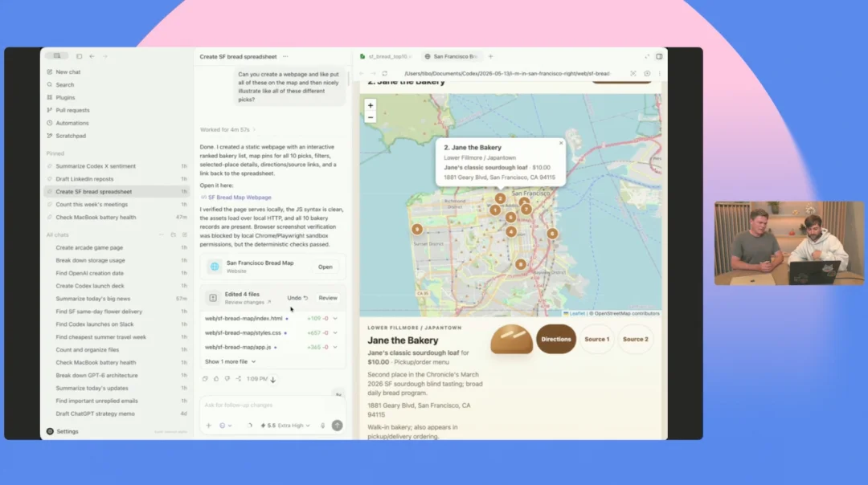Open the preview browser three-dot menu

point(659,74)
